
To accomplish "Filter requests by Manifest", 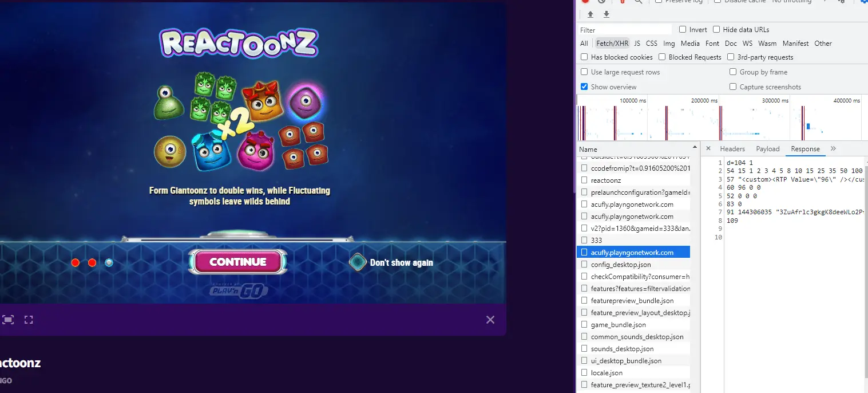I will 795,43.
